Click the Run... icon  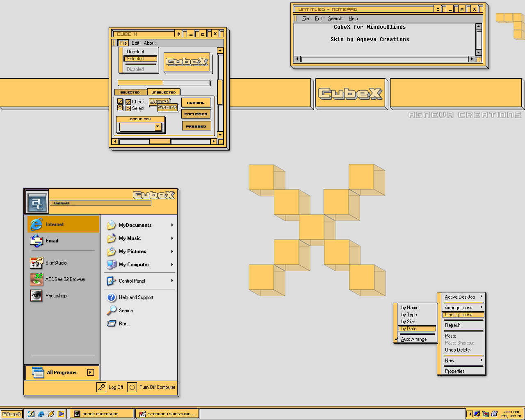[111, 324]
